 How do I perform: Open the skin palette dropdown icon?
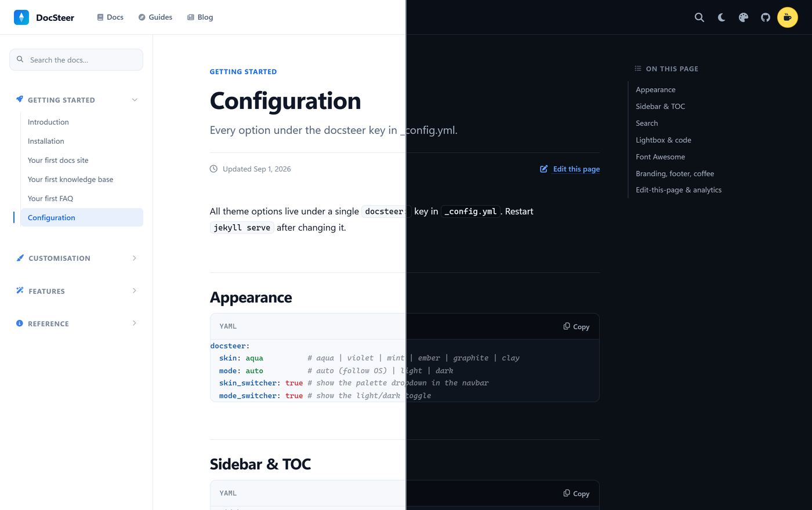744,17
